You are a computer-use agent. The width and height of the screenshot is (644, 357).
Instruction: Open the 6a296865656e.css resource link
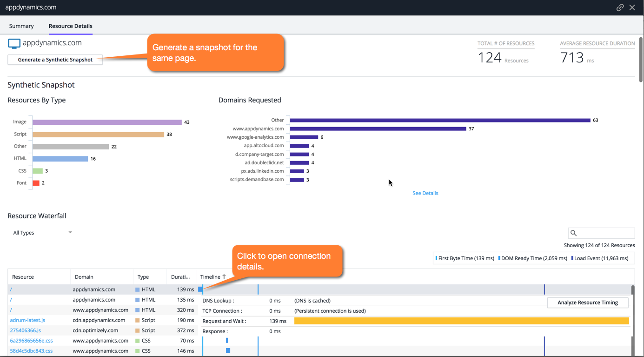click(x=31, y=341)
